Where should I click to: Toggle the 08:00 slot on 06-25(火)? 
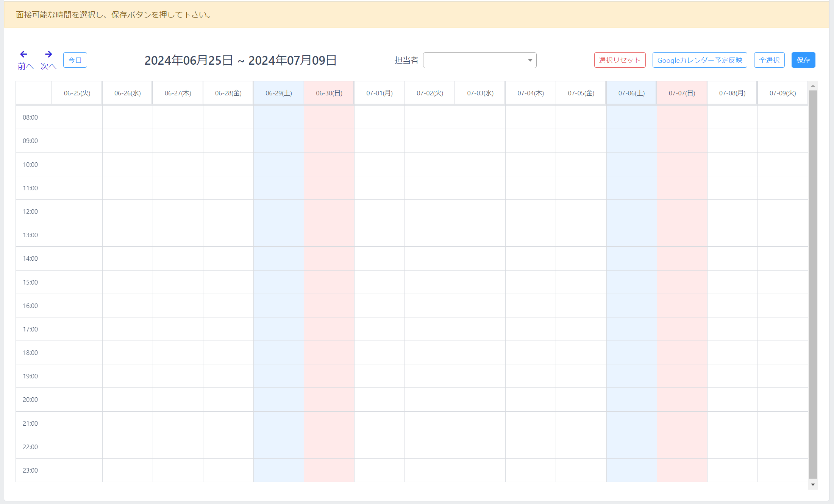tap(77, 117)
